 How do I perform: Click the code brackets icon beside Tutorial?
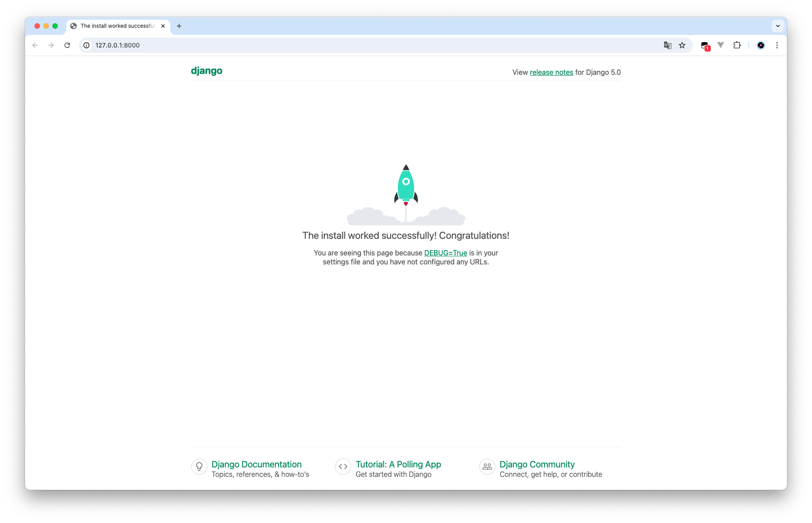[343, 467]
